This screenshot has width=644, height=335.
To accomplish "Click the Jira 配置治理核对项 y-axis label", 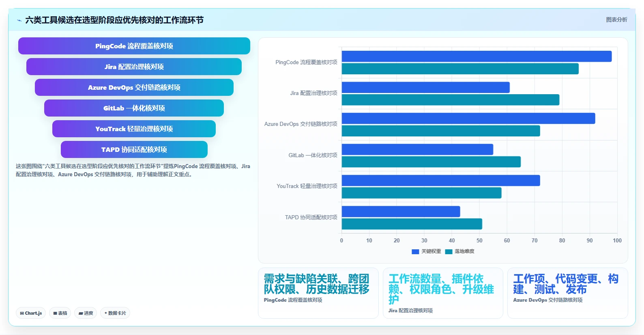I will [313, 93].
